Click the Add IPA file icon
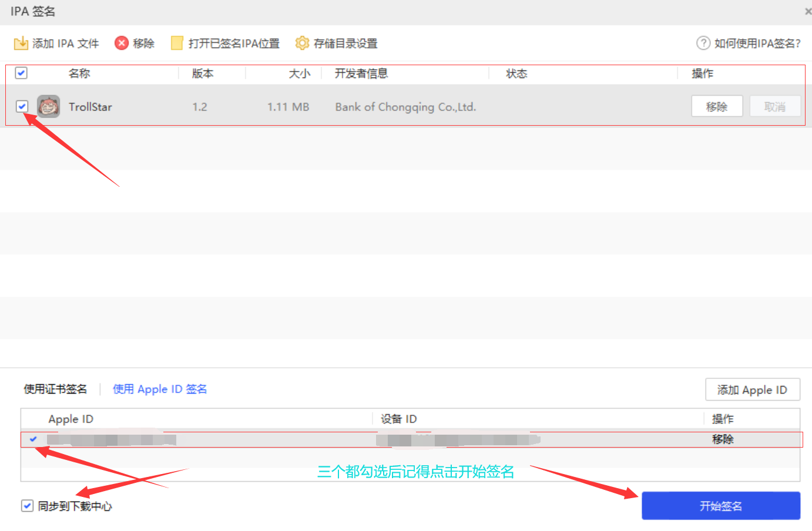The width and height of the screenshot is (812, 531). [21, 43]
